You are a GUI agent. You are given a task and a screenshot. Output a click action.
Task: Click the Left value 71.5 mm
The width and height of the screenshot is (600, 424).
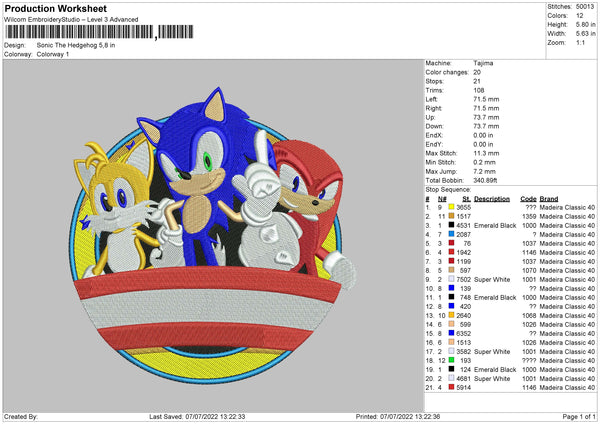point(486,99)
